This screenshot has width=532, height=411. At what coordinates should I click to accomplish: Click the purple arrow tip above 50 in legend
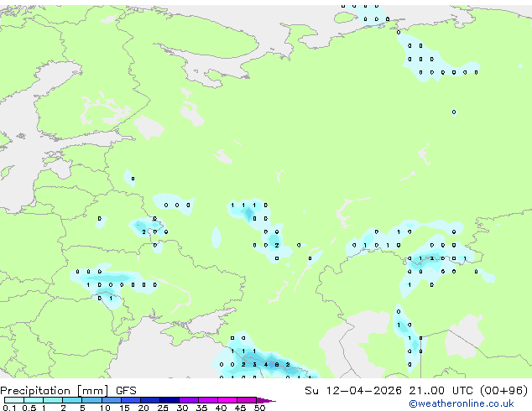coord(266,400)
